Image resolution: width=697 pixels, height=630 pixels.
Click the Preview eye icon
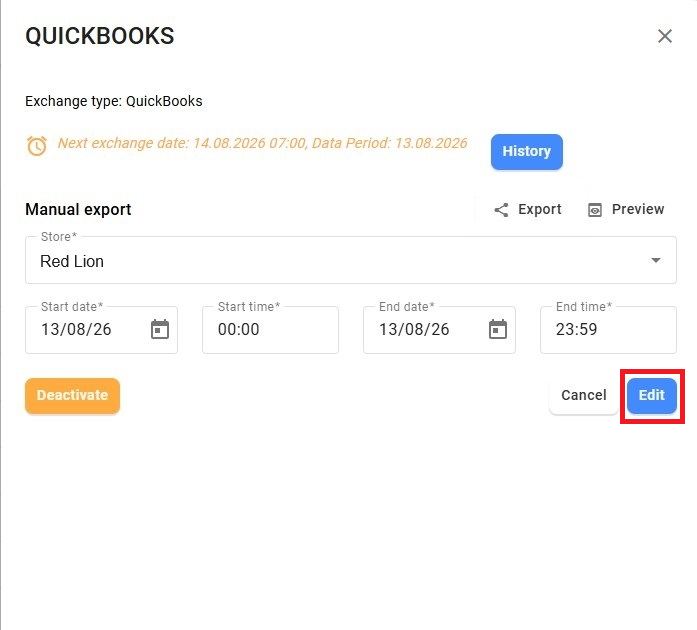tap(595, 210)
